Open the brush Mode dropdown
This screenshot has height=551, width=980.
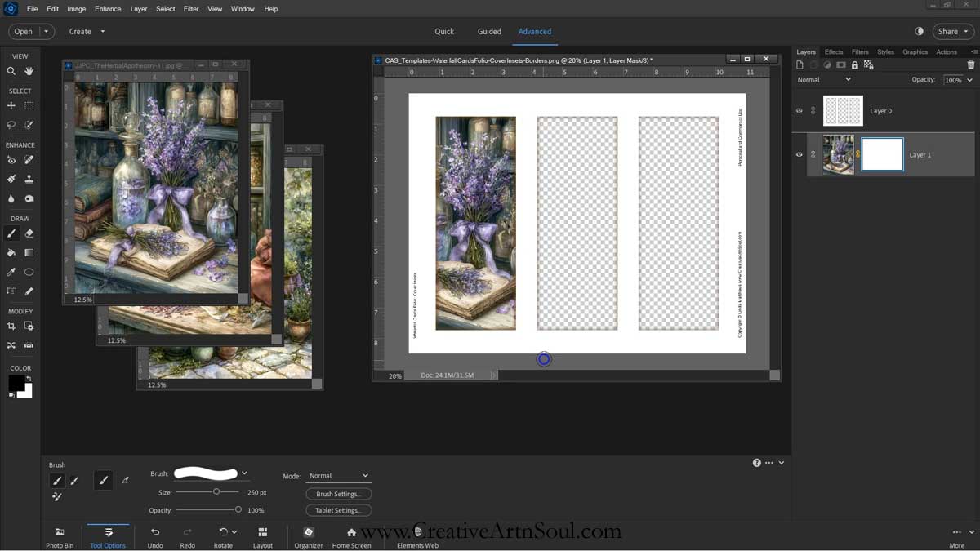click(339, 475)
